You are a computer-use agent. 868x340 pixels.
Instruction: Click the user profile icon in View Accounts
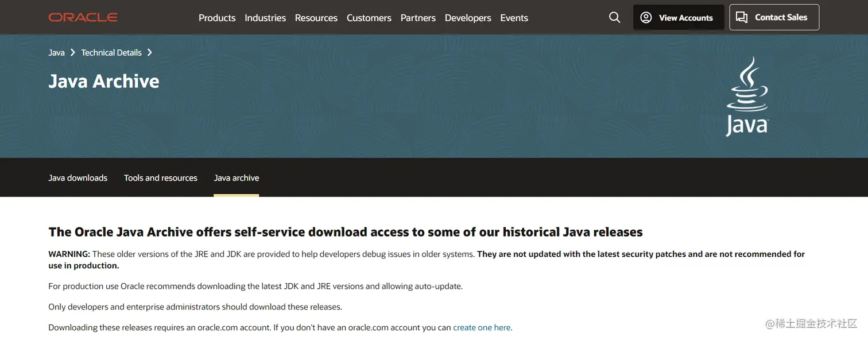[646, 18]
